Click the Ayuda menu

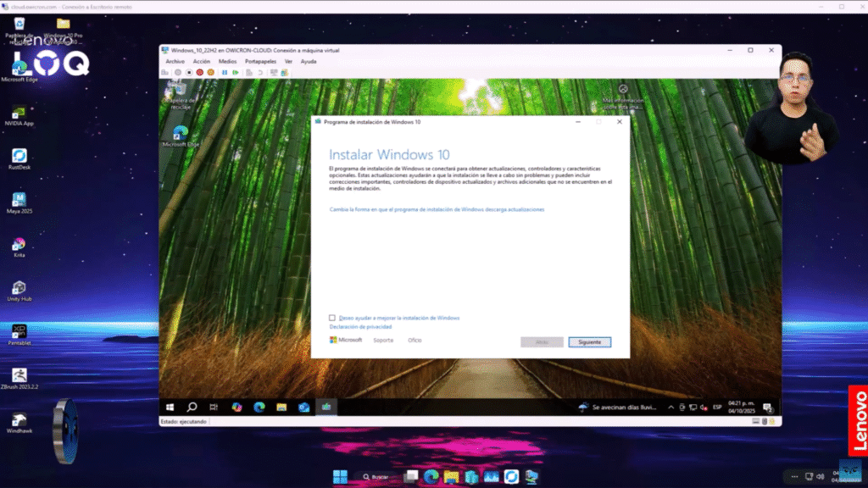click(309, 62)
